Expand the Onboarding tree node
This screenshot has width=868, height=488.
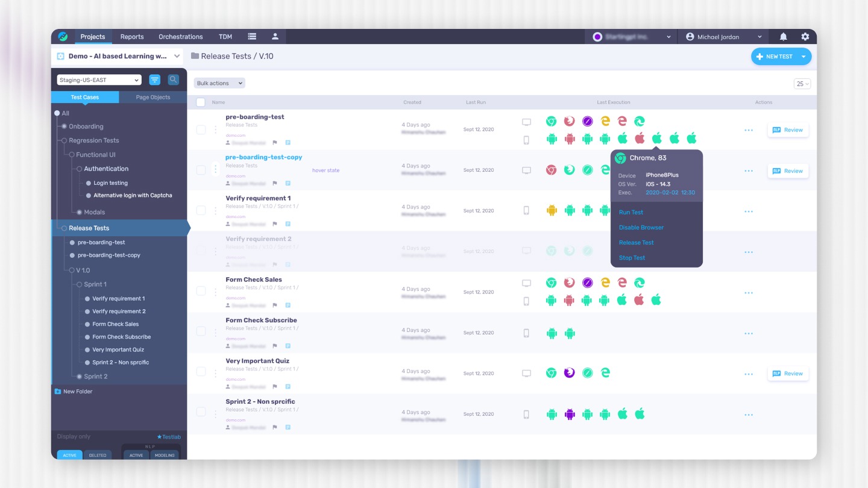tap(64, 127)
